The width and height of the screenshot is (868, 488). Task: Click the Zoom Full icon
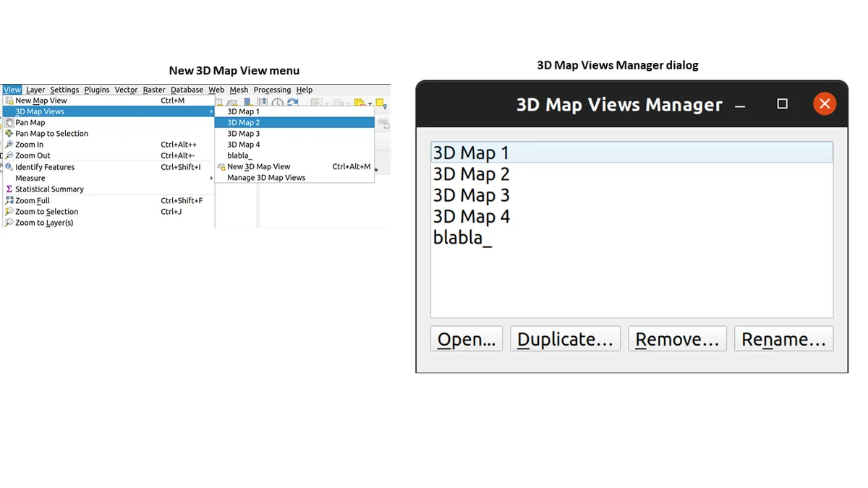(x=9, y=201)
